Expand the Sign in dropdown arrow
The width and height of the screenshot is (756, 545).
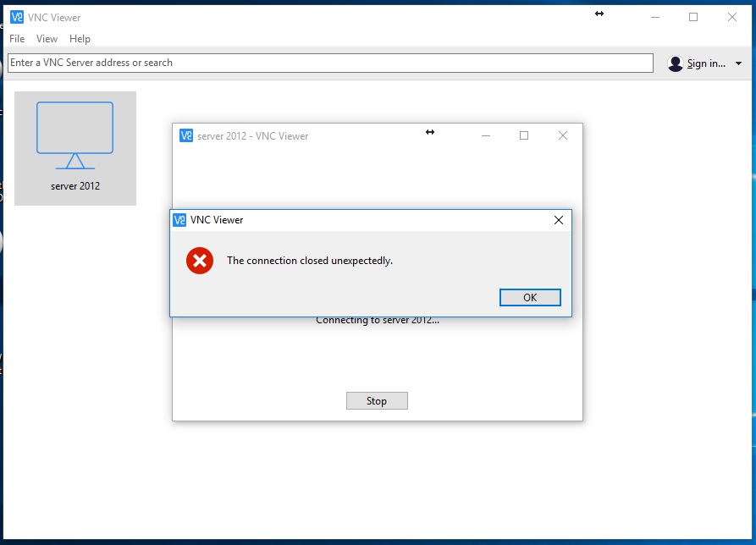(738, 63)
